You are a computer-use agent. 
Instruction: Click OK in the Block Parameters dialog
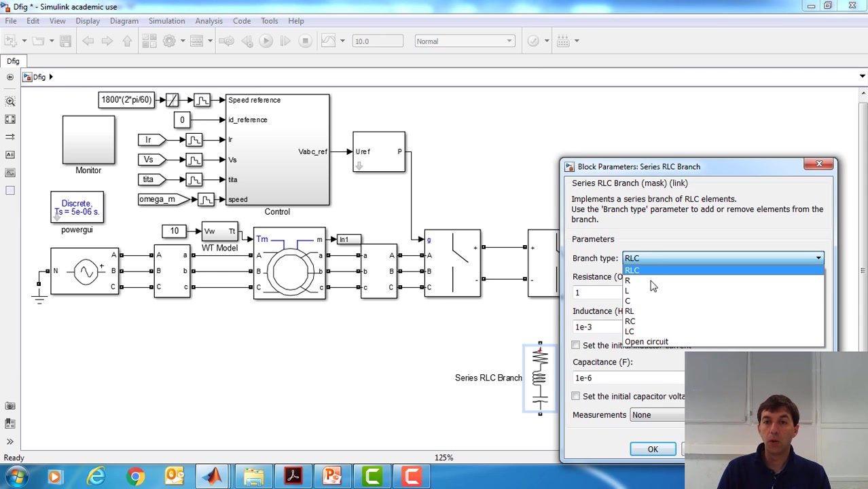tap(652, 449)
